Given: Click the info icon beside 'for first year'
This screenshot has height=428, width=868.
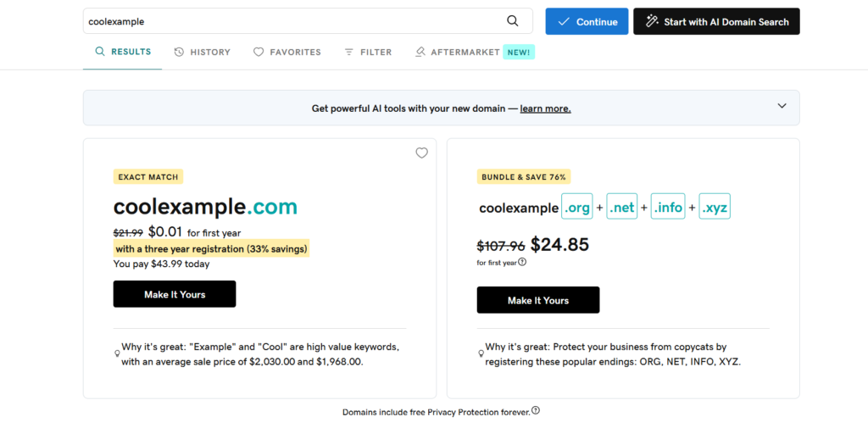Looking at the screenshot, I should pos(522,262).
